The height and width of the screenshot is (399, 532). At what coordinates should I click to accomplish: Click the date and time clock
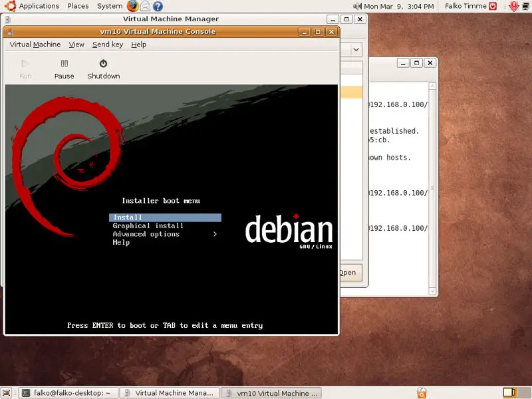coord(399,6)
